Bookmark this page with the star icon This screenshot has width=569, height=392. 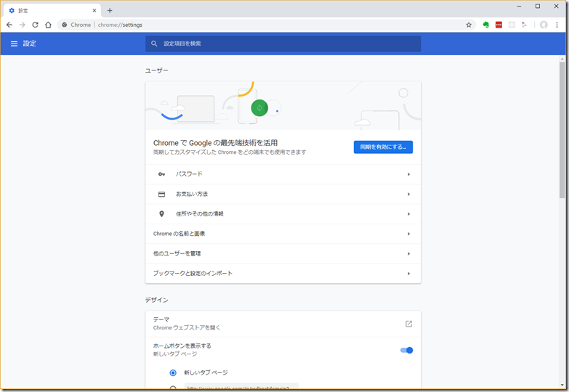pyautogui.click(x=469, y=25)
